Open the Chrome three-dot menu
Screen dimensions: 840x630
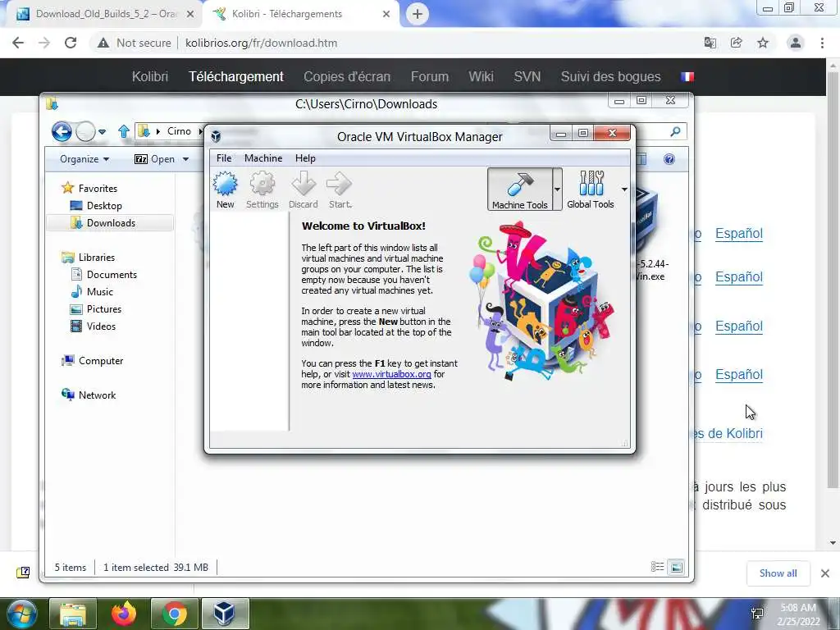click(822, 43)
